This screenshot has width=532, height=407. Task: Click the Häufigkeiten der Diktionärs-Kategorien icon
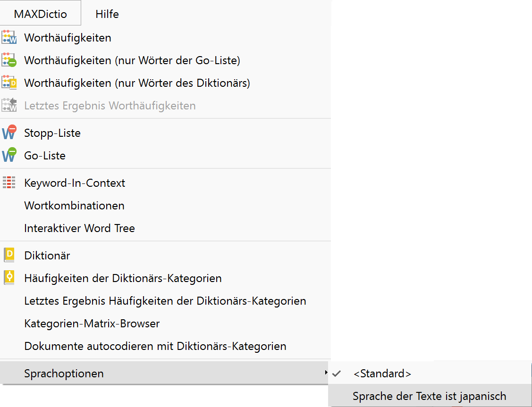(x=9, y=278)
